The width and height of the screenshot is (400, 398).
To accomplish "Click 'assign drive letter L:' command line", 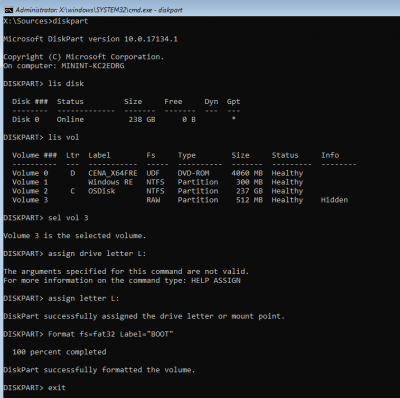I will tap(75, 254).
